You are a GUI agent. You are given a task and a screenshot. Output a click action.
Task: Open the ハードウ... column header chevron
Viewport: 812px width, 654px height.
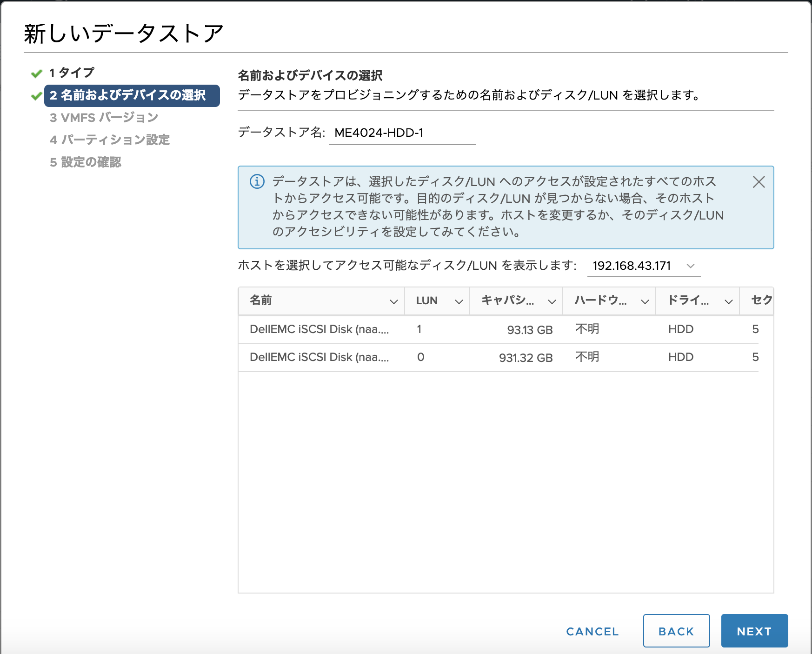pyautogui.click(x=645, y=301)
